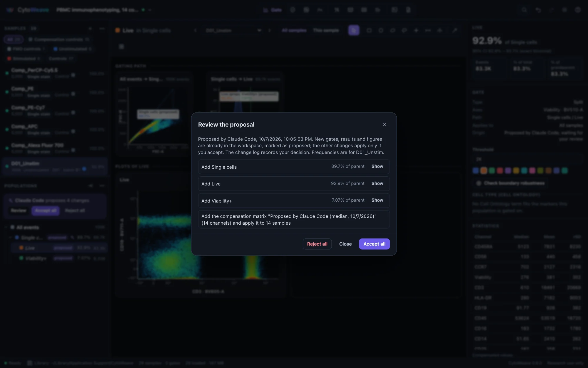Click the redo arrow in the top bar
The image size is (588, 368).
point(552,10)
